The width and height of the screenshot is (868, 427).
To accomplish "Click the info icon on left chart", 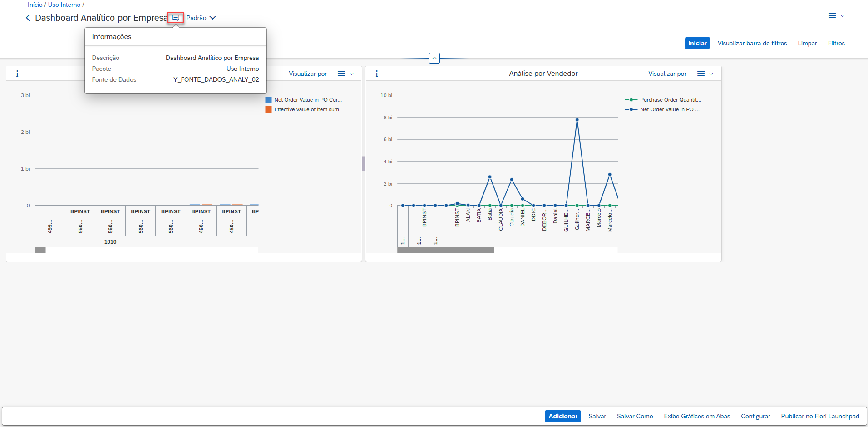I will click(17, 74).
